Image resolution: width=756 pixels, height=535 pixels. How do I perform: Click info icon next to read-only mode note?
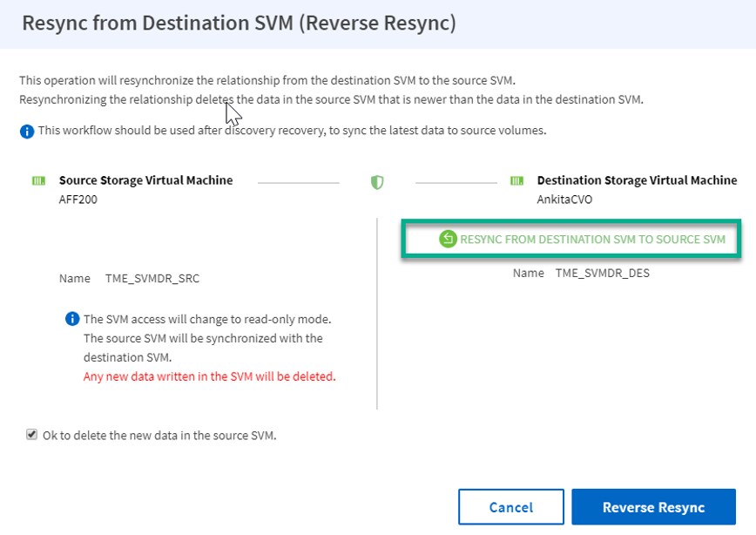click(x=73, y=319)
